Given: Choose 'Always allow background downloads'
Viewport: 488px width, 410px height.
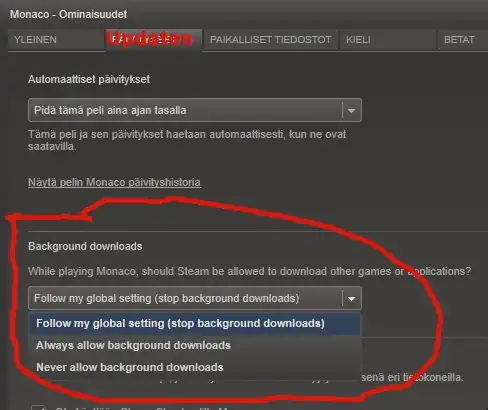Looking at the screenshot, I should [x=195, y=345].
